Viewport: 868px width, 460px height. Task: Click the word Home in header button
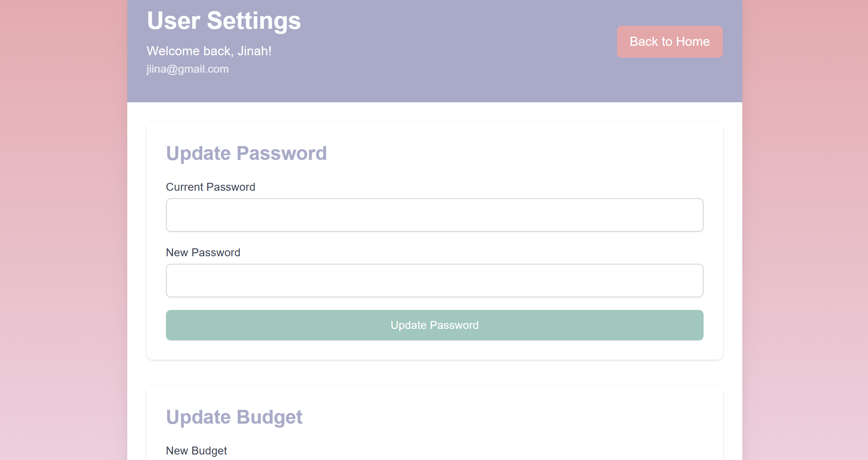tap(693, 41)
